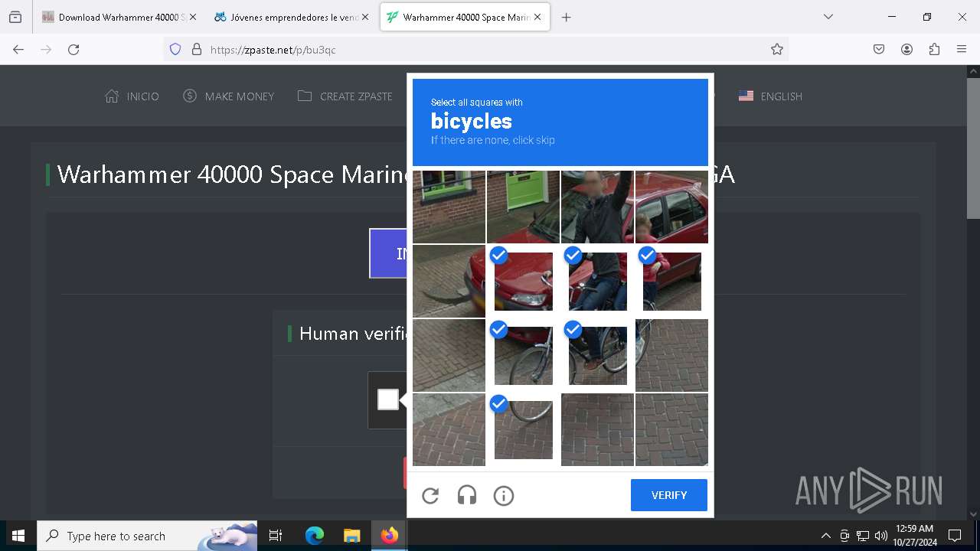This screenshot has width=980, height=551.
Task: Open Windows Start menu
Action: click(18, 536)
